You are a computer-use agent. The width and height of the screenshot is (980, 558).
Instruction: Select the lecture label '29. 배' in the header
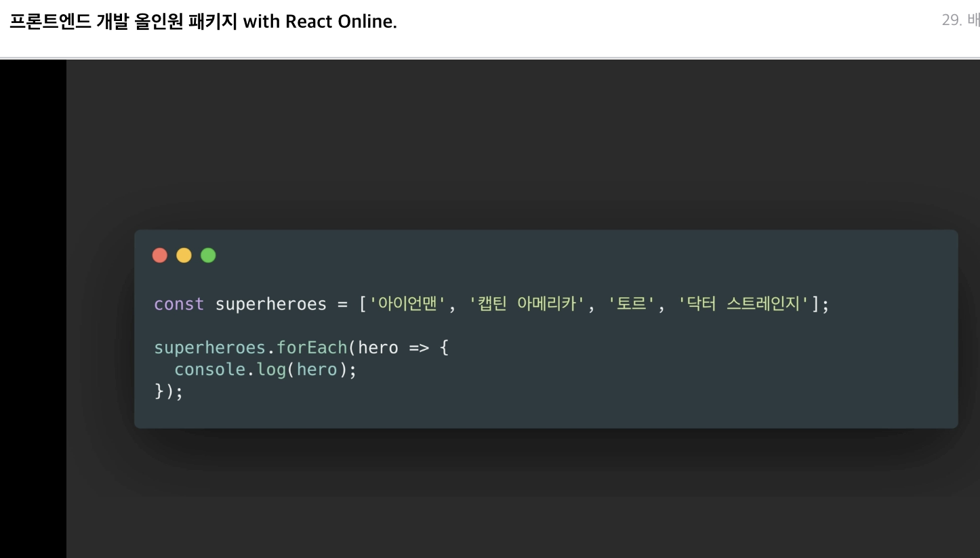(960, 20)
